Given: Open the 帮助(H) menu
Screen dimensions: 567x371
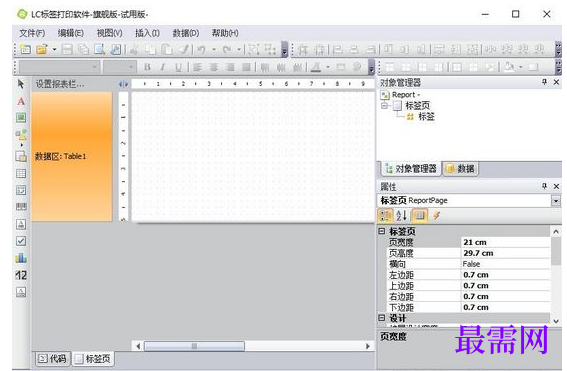Looking at the screenshot, I should coord(225,33).
